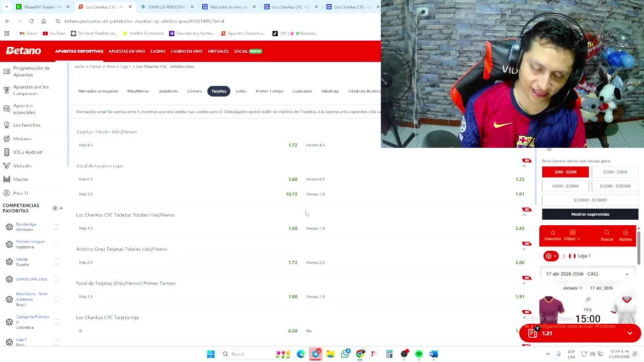The width and height of the screenshot is (644, 362).
Task: Tick the LaLiga checkbox
Action: pyautogui.click(x=56, y=261)
